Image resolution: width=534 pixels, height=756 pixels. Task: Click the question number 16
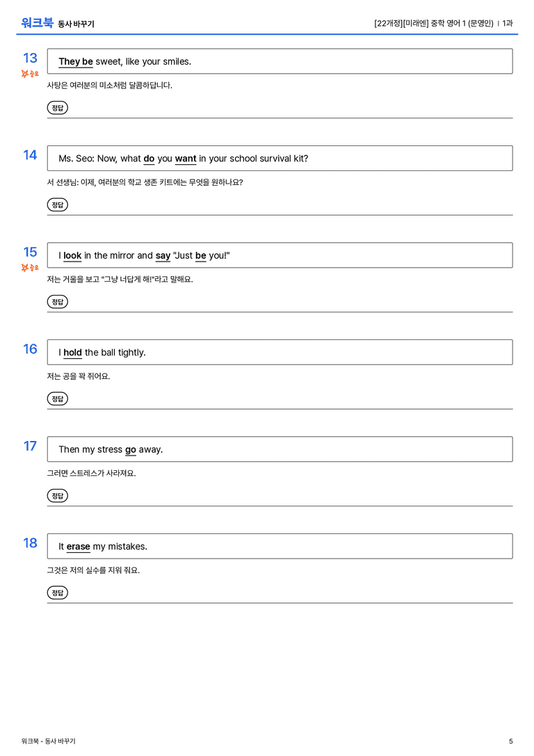click(30, 349)
